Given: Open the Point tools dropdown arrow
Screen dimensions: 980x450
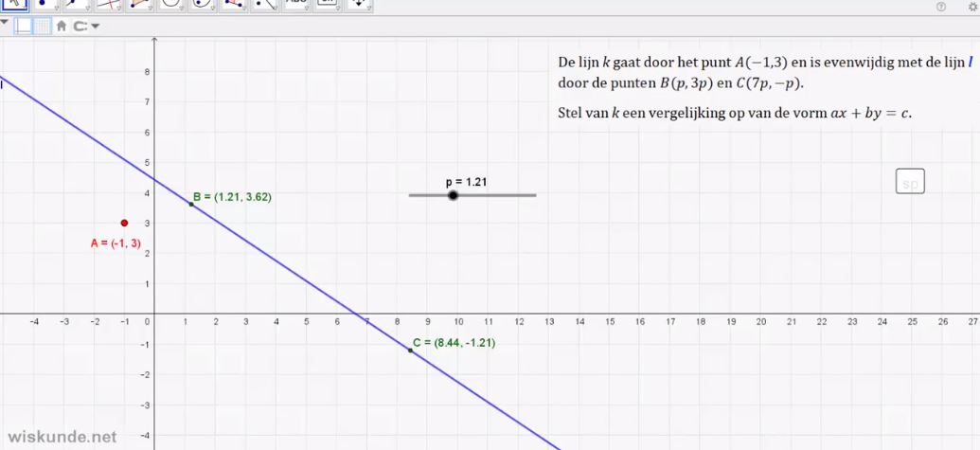Looking at the screenshot, I should pos(56,9).
